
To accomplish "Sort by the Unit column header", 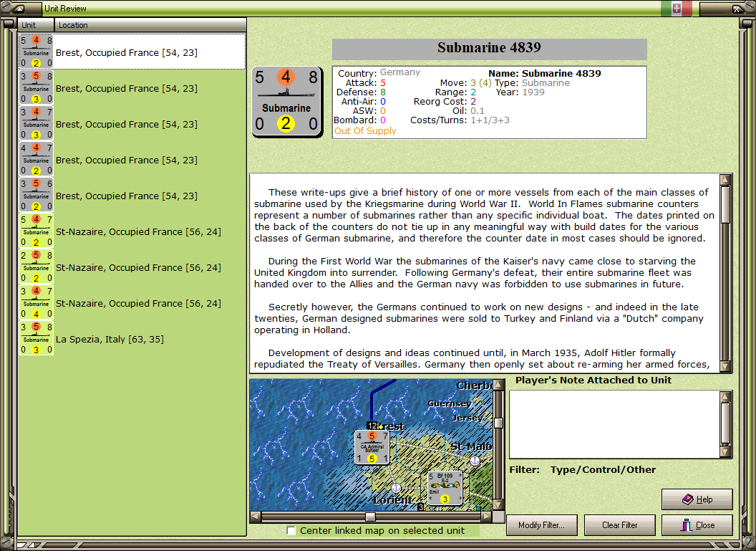I will click(37, 25).
